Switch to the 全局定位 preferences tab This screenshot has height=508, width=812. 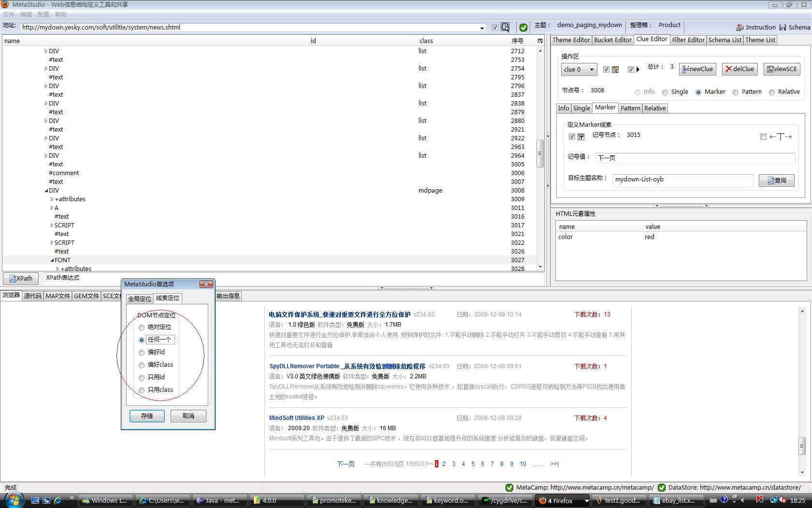click(x=140, y=299)
